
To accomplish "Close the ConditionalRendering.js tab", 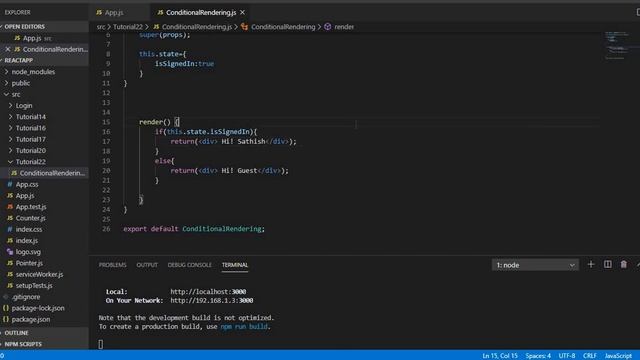I will click(x=242, y=13).
